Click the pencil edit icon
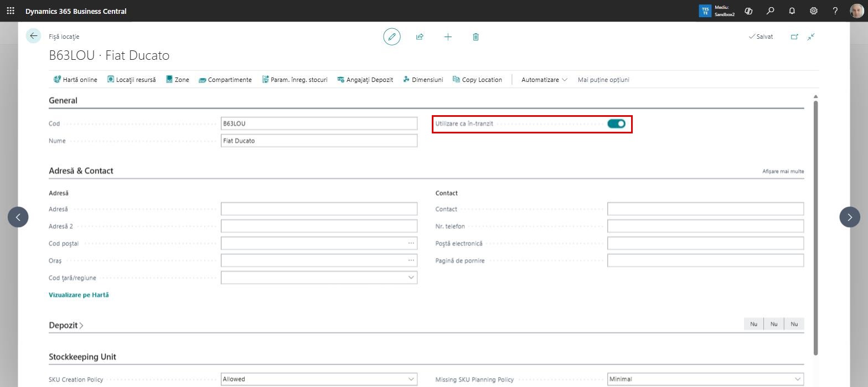Viewport: 868px width, 387px height. pos(392,37)
